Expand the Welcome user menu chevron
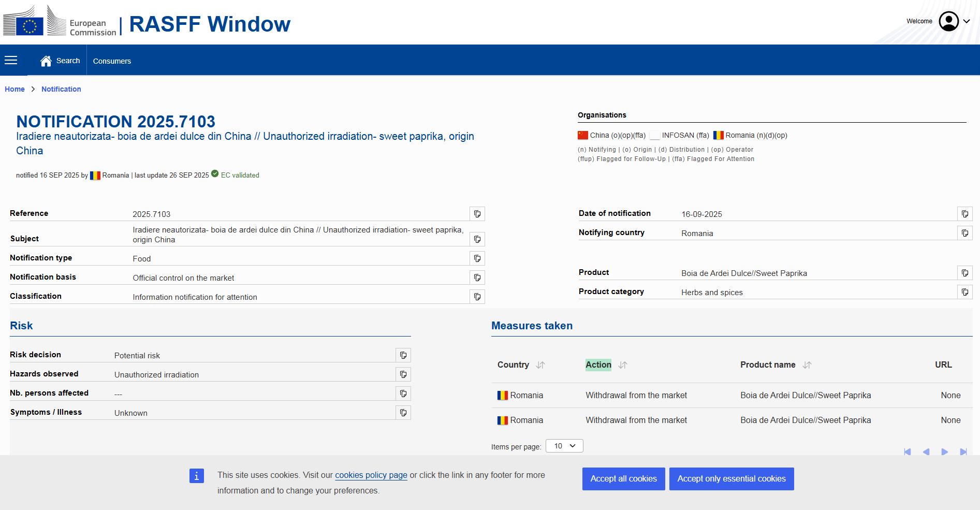980x510 pixels. point(967,21)
